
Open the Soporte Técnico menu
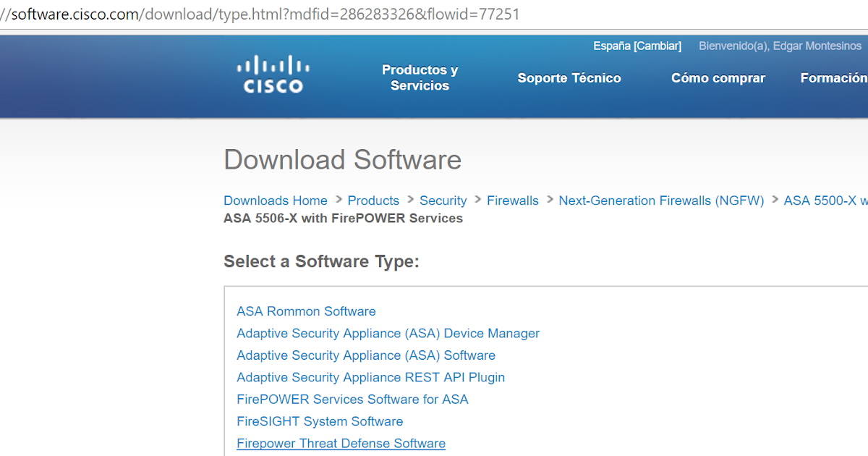569,77
